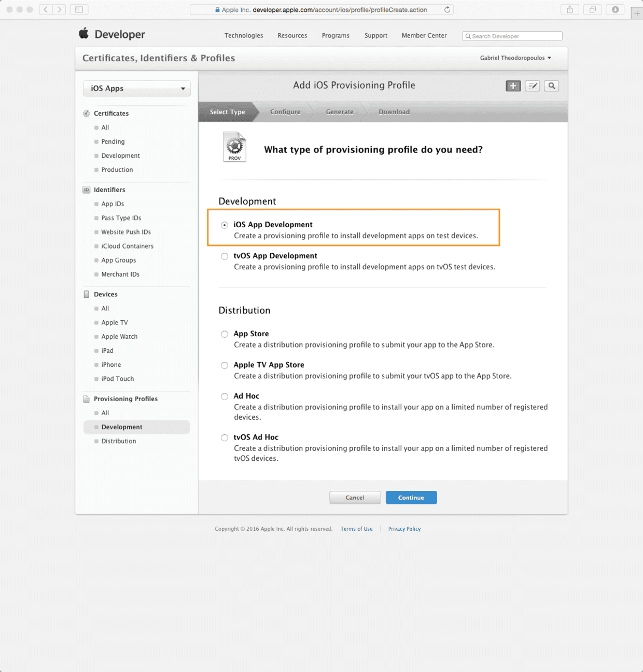Open a new Safari tab
Screen dimensions: 643x672
tap(637, 13)
